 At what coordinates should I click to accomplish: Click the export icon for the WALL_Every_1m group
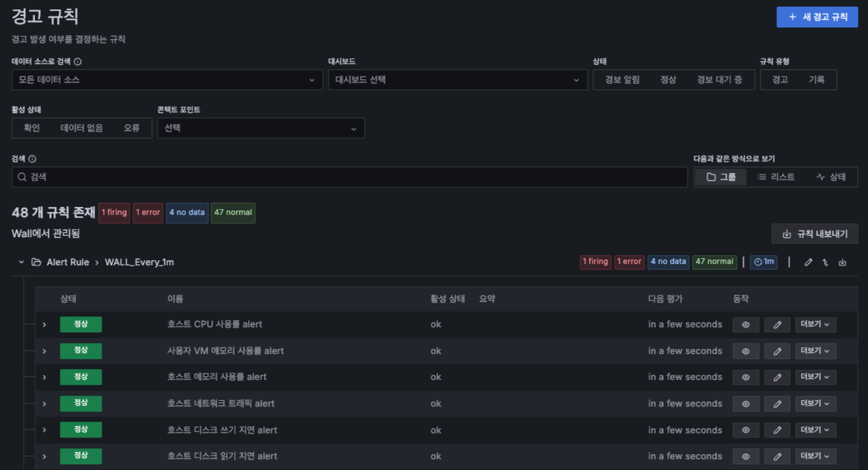(842, 262)
